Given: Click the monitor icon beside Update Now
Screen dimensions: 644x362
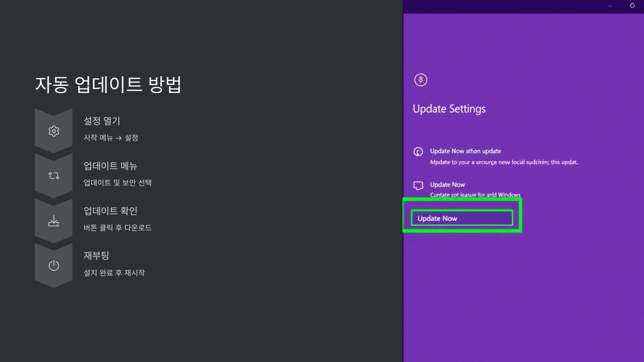Looking at the screenshot, I should tap(418, 186).
